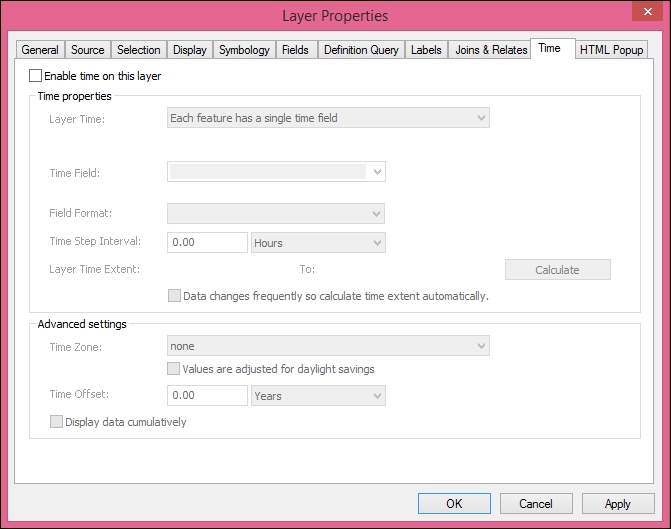Switch to the Symbology tab
This screenshot has height=529, width=671.
[244, 50]
